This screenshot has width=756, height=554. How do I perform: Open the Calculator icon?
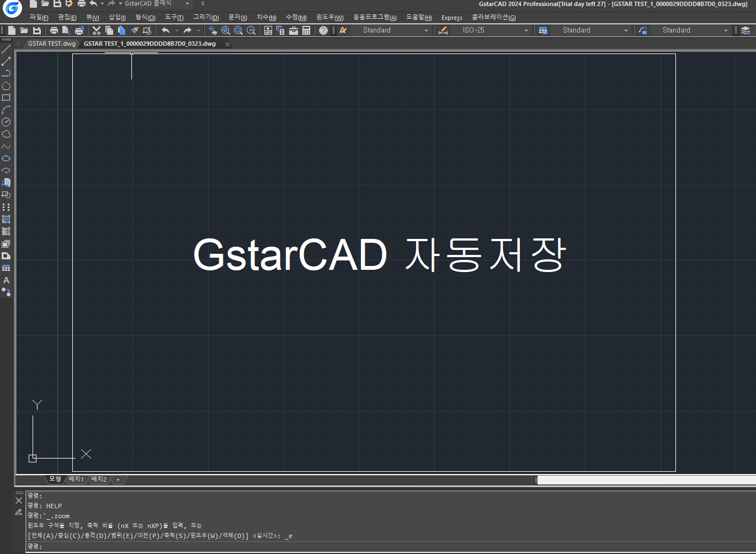[x=306, y=30]
